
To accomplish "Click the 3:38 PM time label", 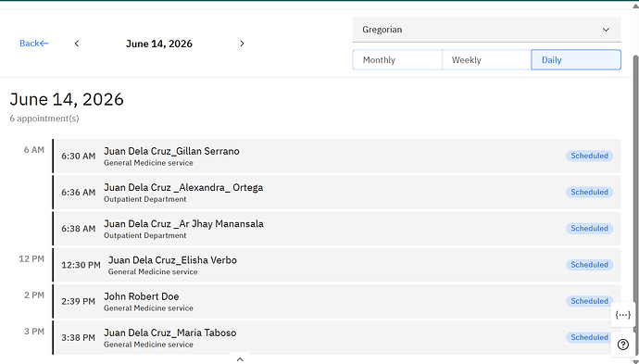I will 78,337.
